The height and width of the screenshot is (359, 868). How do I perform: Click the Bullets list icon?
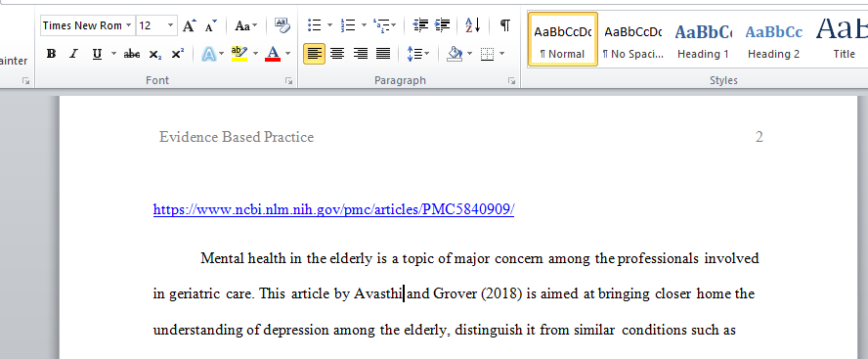click(315, 25)
